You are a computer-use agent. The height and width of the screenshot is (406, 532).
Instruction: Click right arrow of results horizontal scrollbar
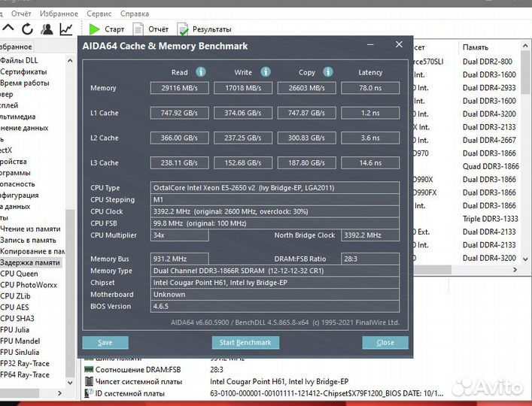(x=515, y=270)
